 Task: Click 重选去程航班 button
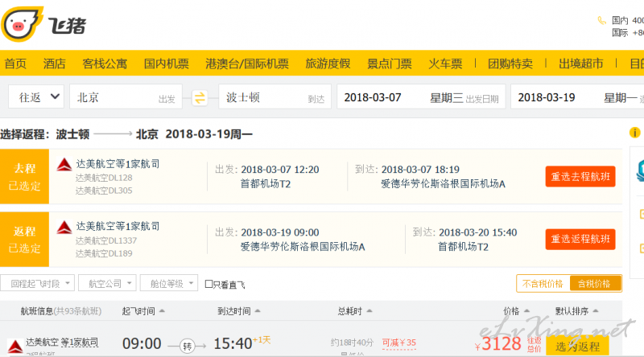pos(580,176)
